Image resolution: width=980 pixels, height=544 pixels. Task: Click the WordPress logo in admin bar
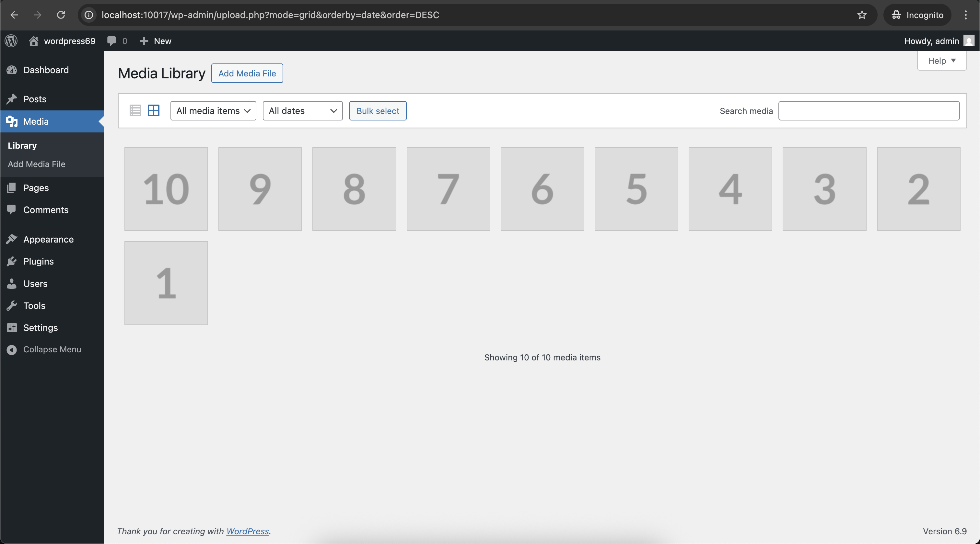11,41
